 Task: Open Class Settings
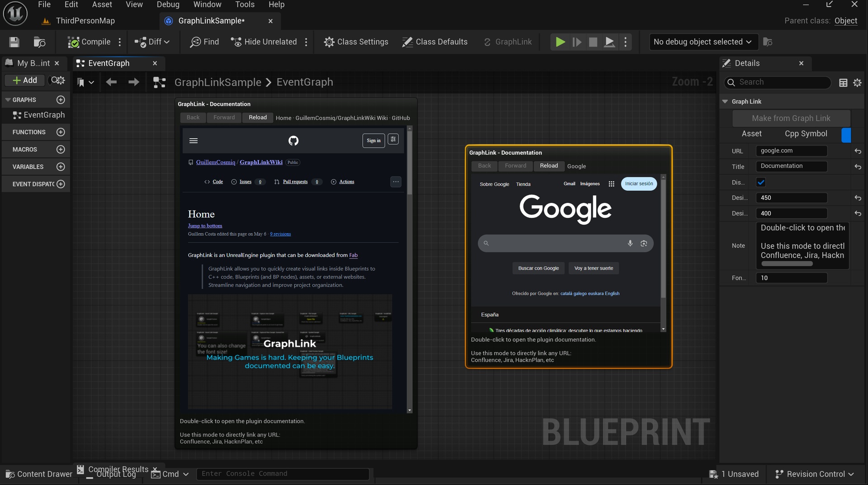coord(356,42)
